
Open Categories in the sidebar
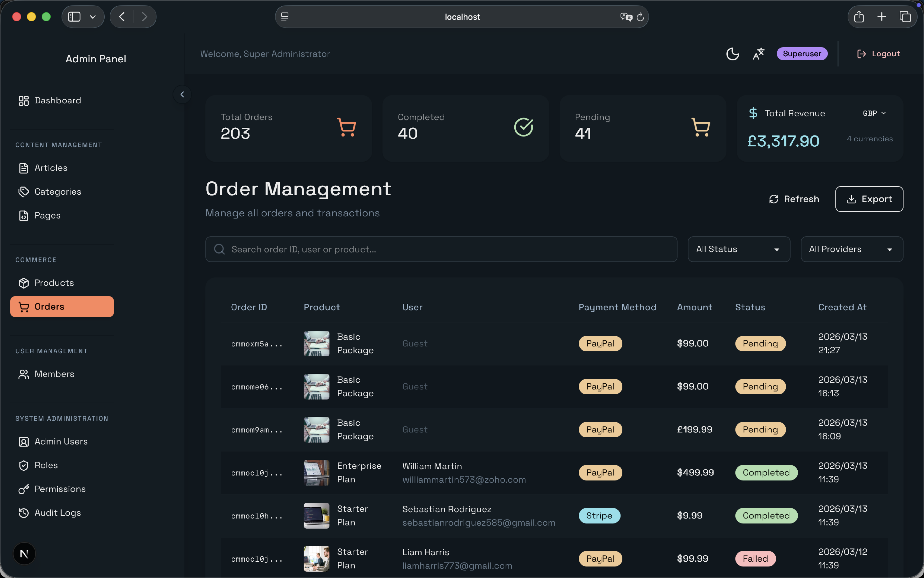pos(62,192)
